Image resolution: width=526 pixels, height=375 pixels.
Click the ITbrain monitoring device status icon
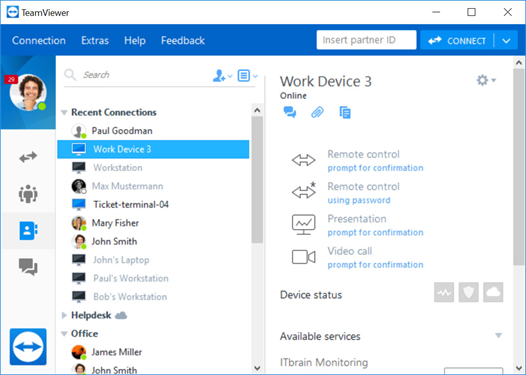[444, 292]
